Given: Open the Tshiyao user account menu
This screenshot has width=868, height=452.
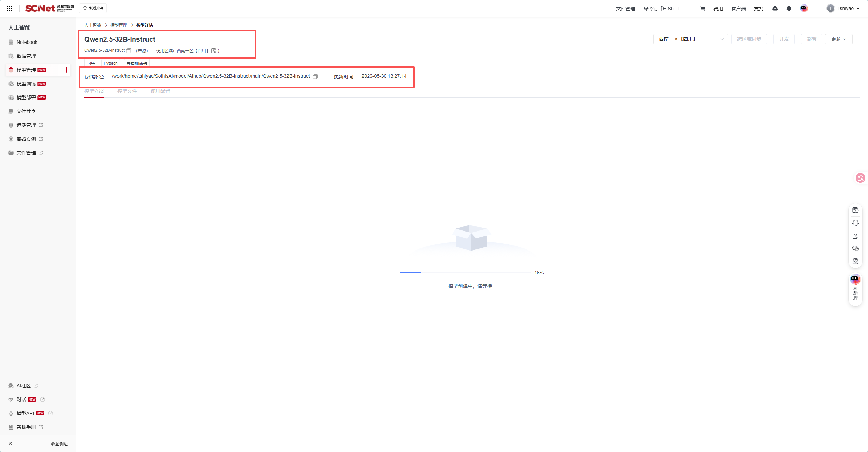Looking at the screenshot, I should pyautogui.click(x=843, y=8).
